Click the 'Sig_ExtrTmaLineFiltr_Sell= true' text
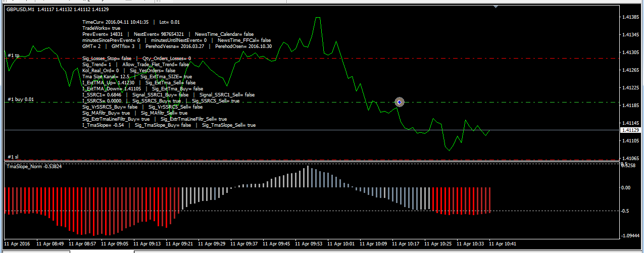 pos(193,119)
